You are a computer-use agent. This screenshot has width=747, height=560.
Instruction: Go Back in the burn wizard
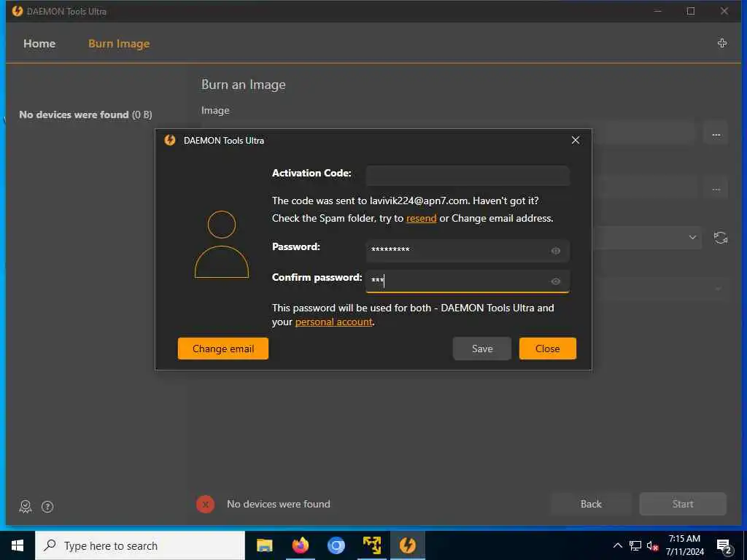coord(591,504)
